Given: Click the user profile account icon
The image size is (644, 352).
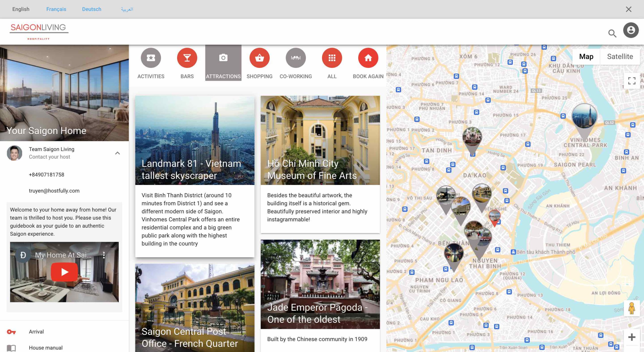Looking at the screenshot, I should click(630, 30).
